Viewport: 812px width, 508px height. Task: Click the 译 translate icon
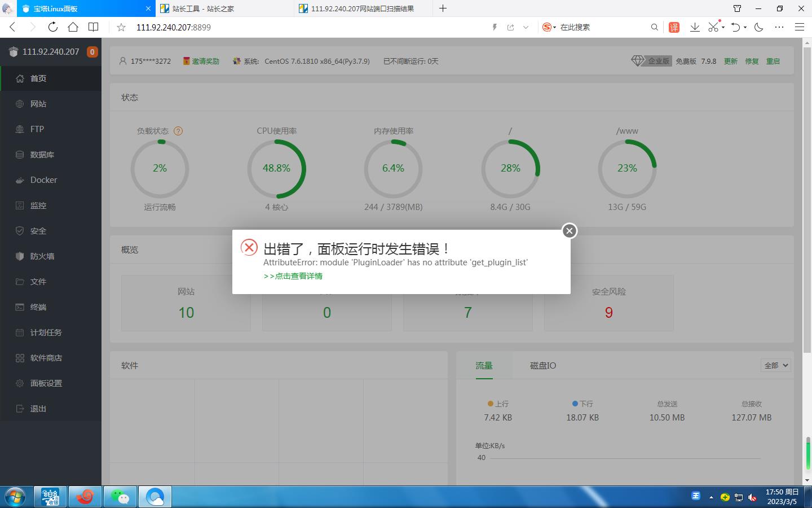[x=674, y=27]
